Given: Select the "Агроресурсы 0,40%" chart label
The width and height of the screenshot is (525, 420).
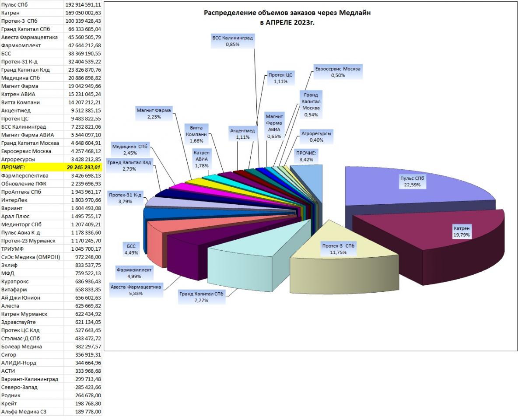Looking at the screenshot, I should 316,136.
